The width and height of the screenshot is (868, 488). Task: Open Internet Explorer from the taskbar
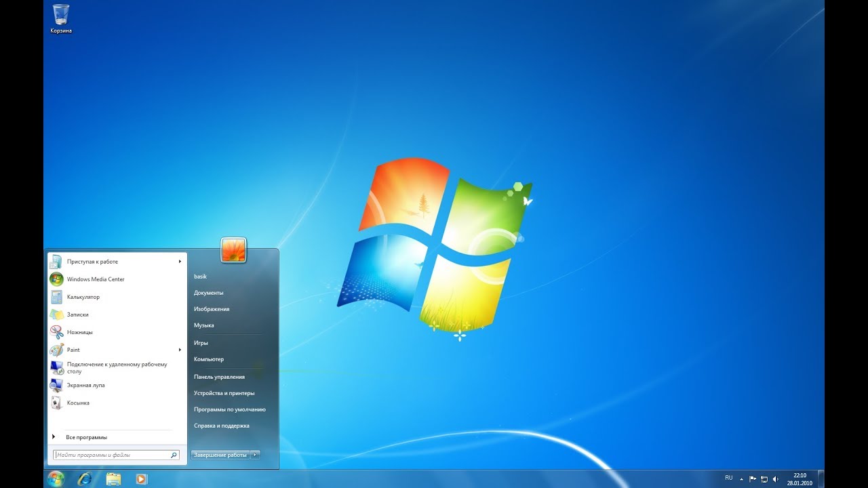pos(85,479)
